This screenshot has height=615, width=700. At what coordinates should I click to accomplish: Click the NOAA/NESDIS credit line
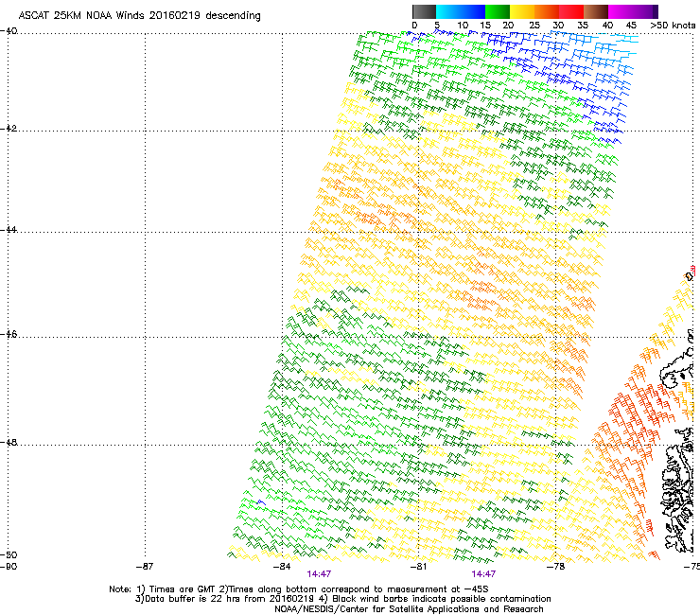tap(409, 609)
